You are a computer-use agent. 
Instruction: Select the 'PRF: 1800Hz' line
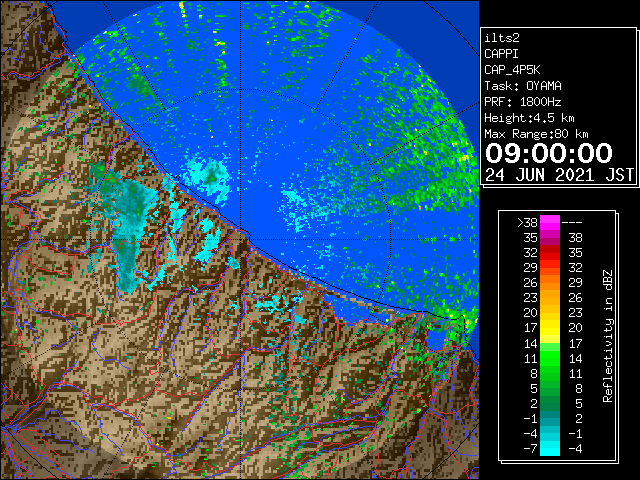click(523, 102)
